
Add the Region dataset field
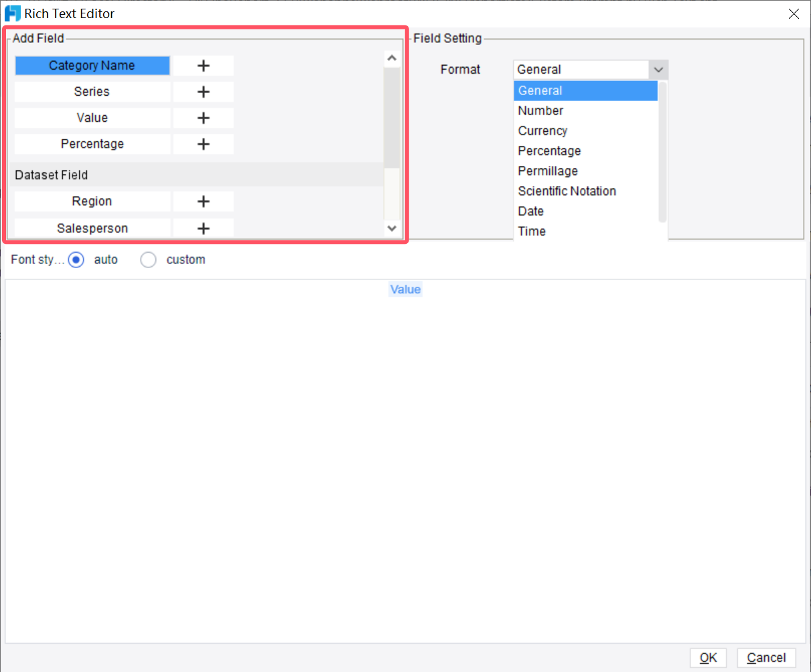click(x=203, y=201)
